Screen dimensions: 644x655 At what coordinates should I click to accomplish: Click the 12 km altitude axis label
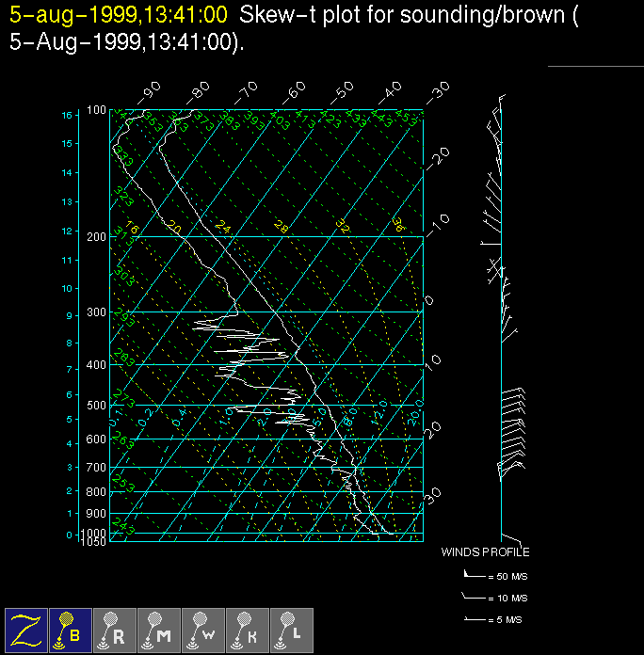pos(67,231)
